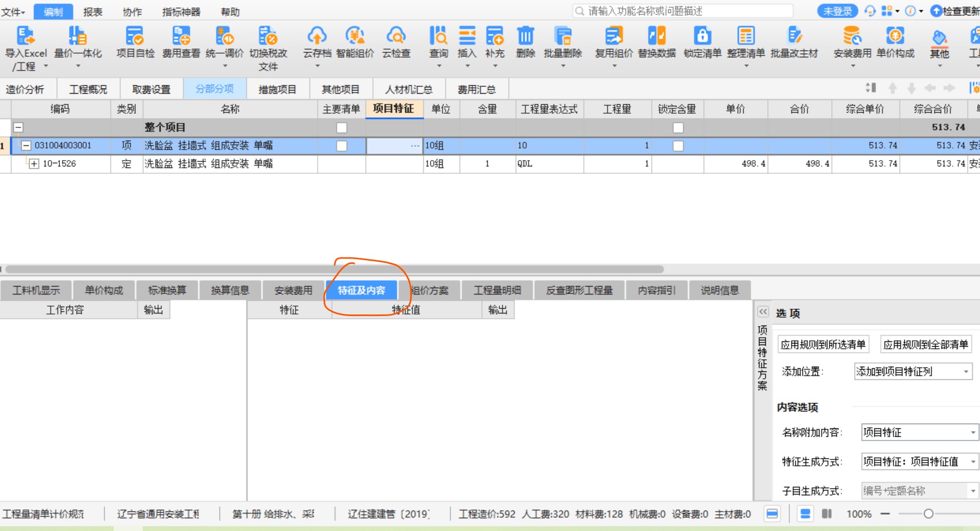Toggle 主要清单 checkbox for 整个项目 row
The width and height of the screenshot is (980, 531).
342,127
